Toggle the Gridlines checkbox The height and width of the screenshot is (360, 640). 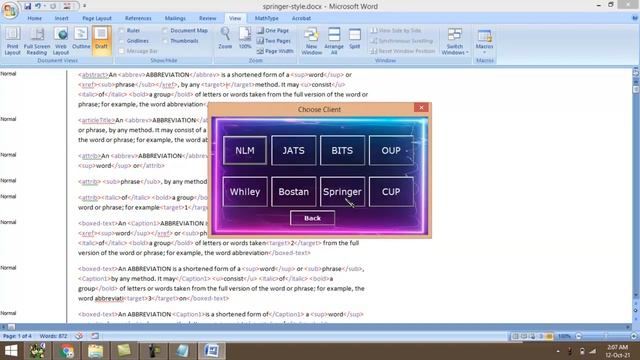(122, 41)
